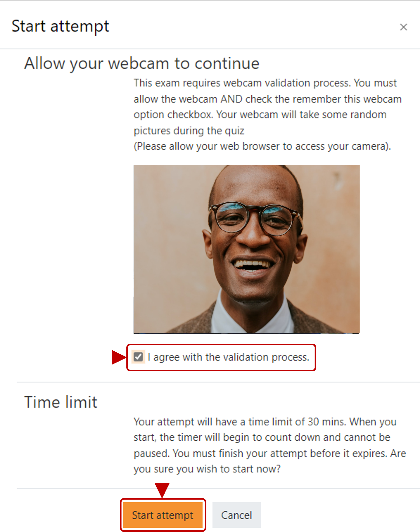Click the 'option checkbox. Your webcam will take' line
The height and width of the screenshot is (532, 420).
[x=260, y=115]
